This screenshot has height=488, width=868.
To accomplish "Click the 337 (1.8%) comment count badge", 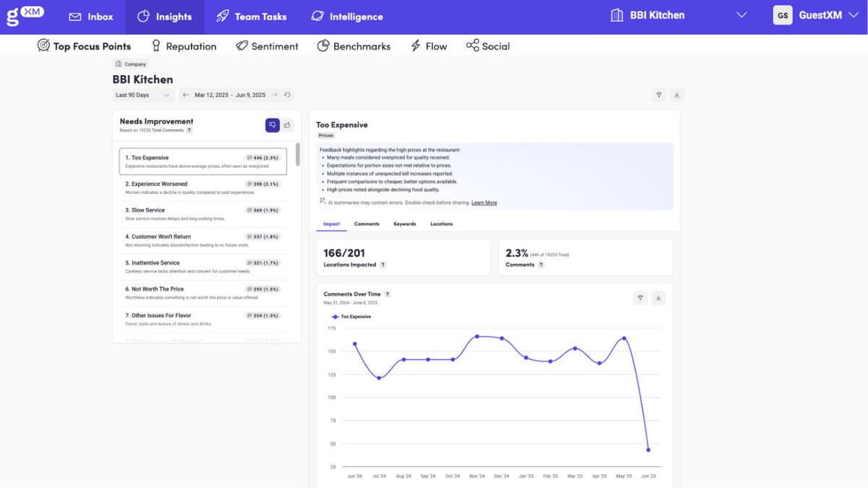I will (262, 236).
